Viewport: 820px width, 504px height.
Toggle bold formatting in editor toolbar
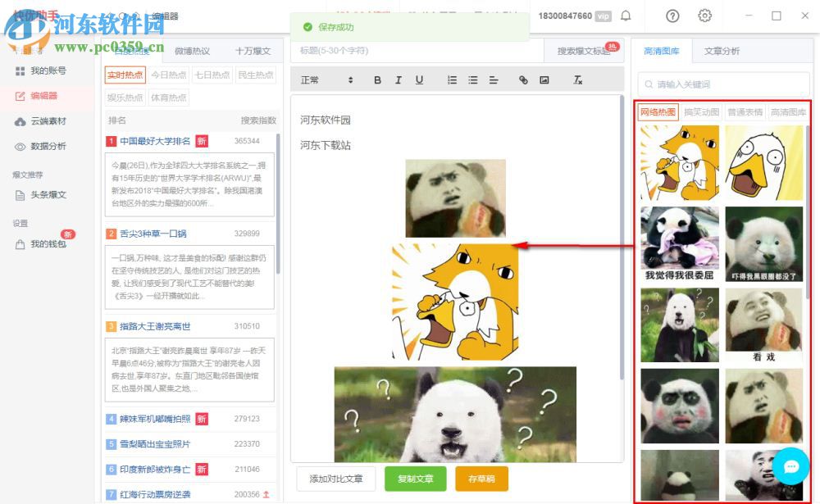click(x=377, y=80)
